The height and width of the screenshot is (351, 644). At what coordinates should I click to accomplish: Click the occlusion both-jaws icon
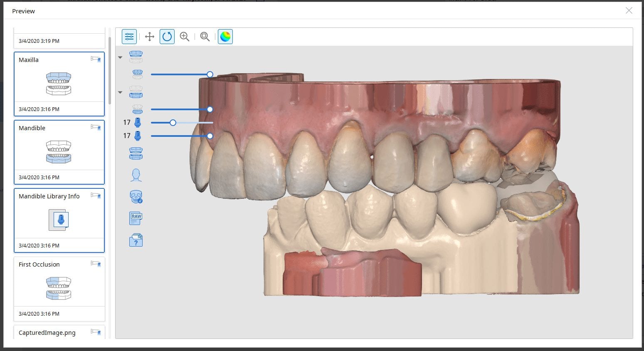click(136, 153)
